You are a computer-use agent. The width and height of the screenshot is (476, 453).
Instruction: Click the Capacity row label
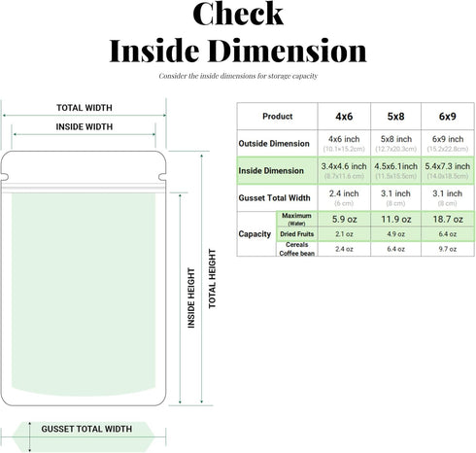coord(255,234)
